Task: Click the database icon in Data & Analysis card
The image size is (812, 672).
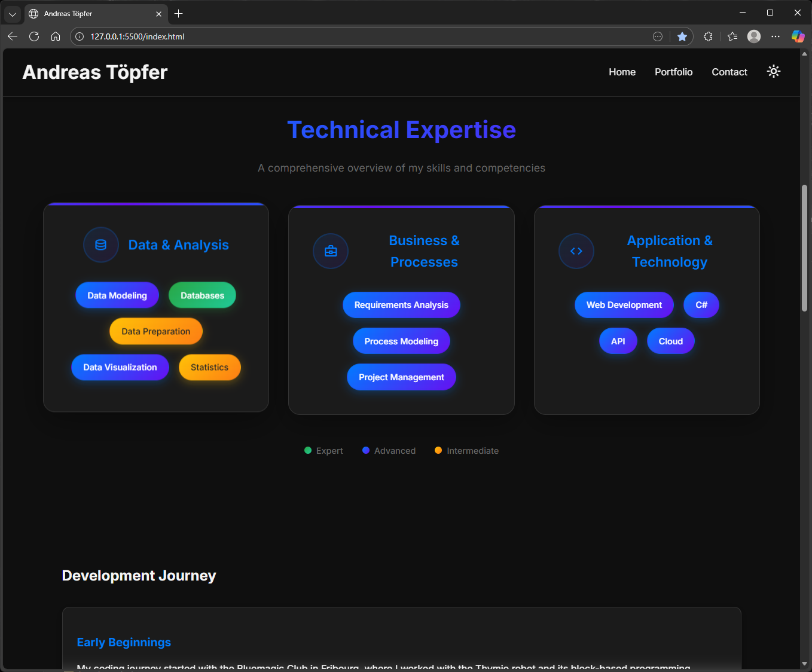Action: tap(101, 245)
